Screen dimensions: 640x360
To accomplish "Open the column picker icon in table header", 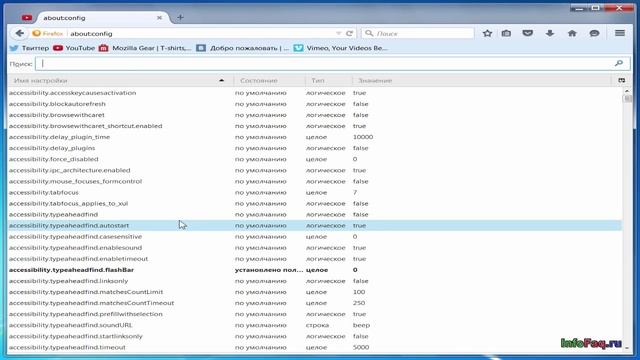I will point(622,80).
